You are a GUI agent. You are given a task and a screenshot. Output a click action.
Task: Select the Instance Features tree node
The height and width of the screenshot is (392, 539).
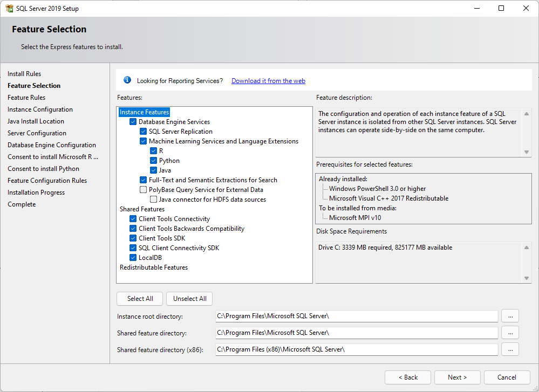145,112
